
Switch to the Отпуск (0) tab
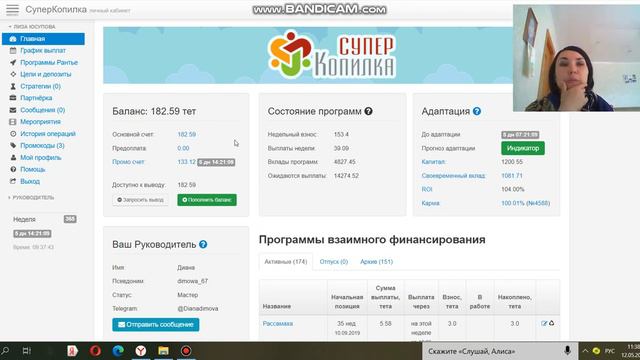[x=334, y=262]
